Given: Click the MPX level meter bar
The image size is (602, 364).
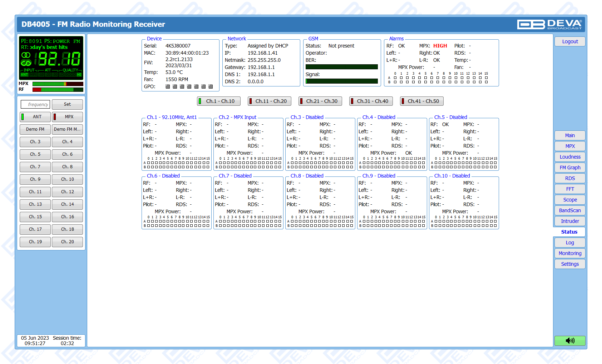Looking at the screenshot, I should point(58,84).
